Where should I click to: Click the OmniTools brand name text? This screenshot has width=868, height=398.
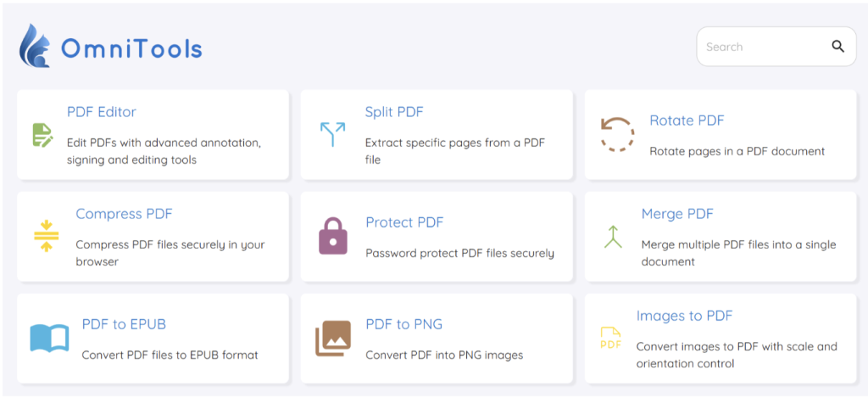[x=131, y=48]
